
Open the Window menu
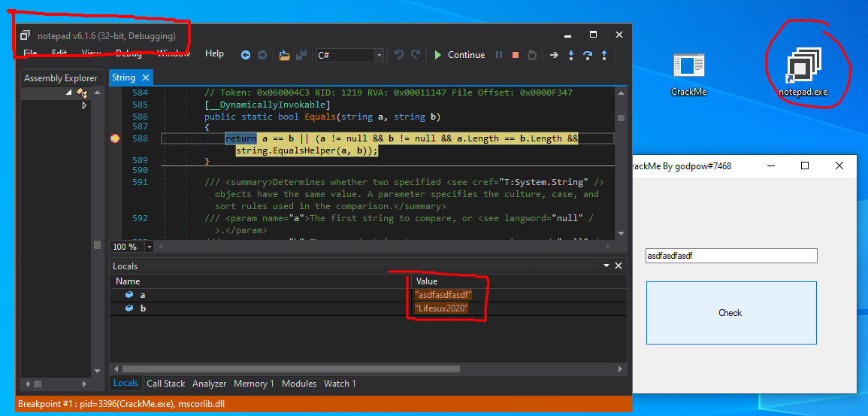(x=174, y=53)
